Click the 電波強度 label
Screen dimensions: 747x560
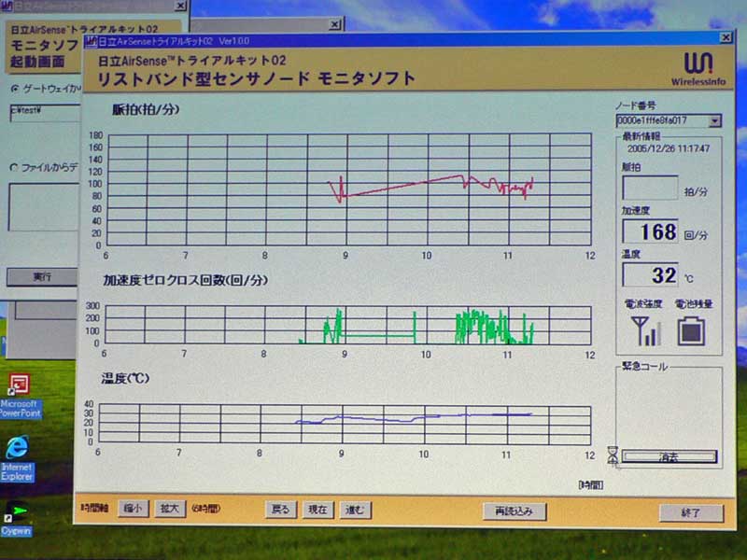tap(643, 304)
